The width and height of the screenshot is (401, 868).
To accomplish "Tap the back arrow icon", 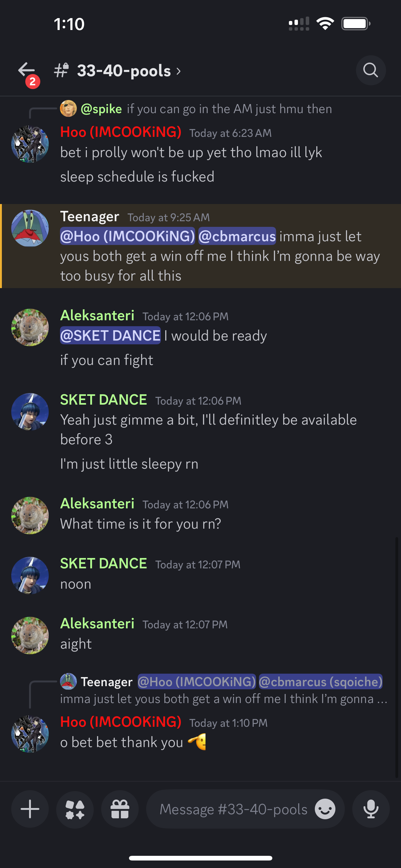I will (x=26, y=70).
